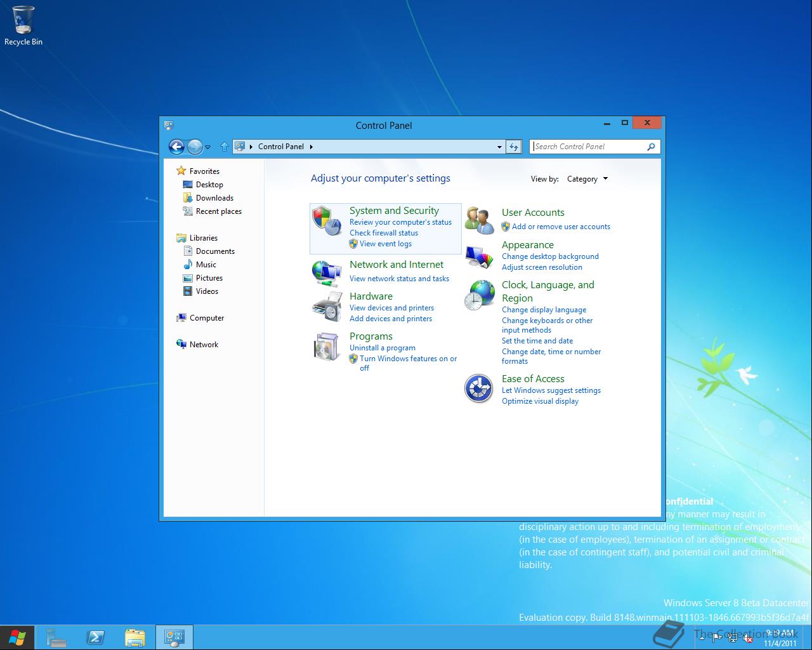812x650 pixels.
Task: Click the Forward navigation arrow
Action: (195, 147)
